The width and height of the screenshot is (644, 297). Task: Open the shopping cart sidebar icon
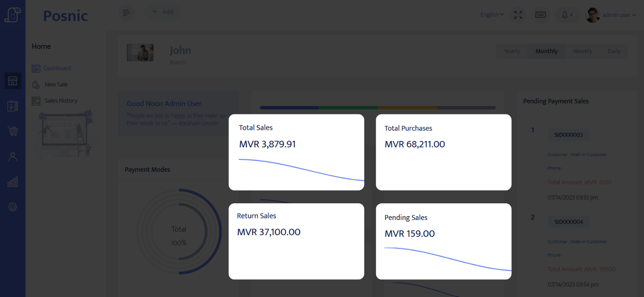13,132
